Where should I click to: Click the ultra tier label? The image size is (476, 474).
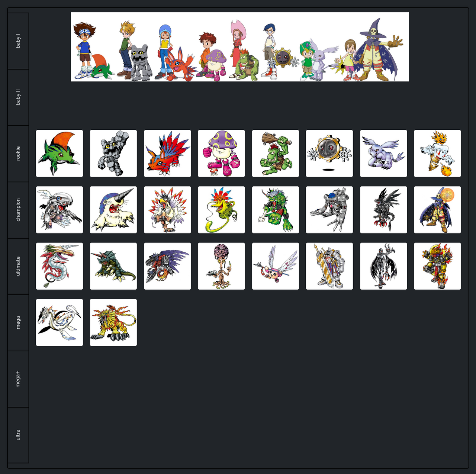(18, 435)
